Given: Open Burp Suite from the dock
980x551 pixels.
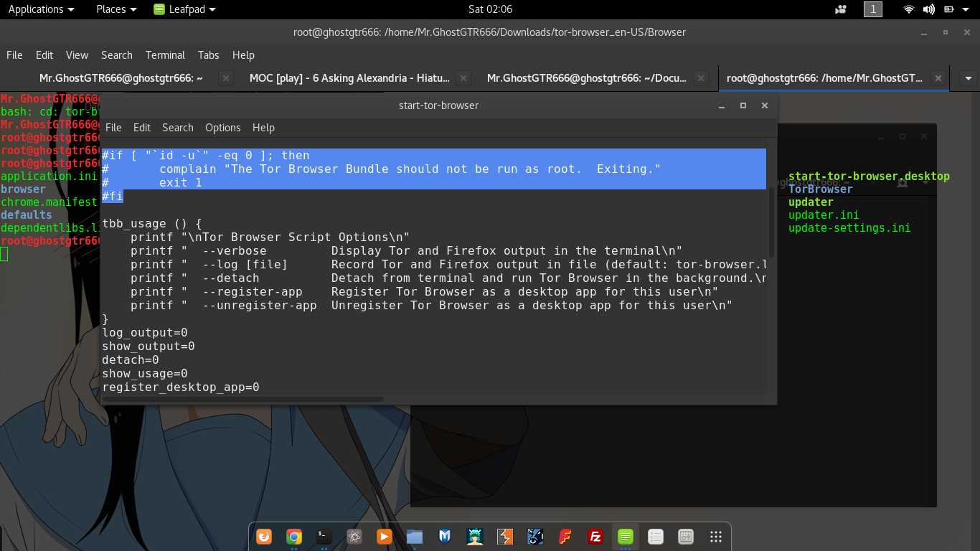Looking at the screenshot, I should tap(505, 536).
